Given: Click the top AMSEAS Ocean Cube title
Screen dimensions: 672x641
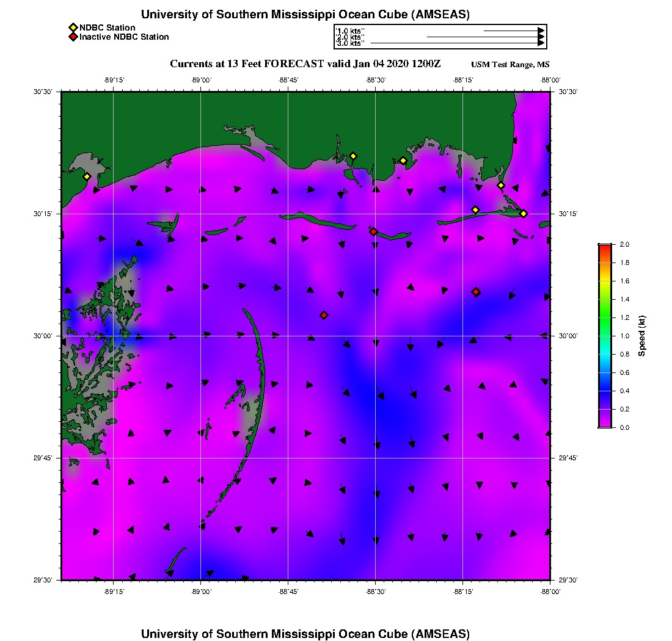Looking at the screenshot, I should [x=305, y=15].
